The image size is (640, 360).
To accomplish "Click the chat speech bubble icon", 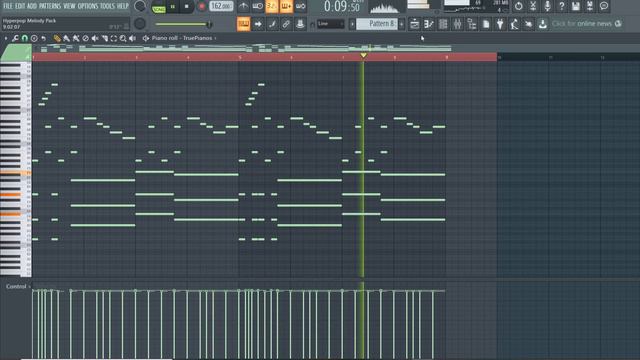I will 604,6.
